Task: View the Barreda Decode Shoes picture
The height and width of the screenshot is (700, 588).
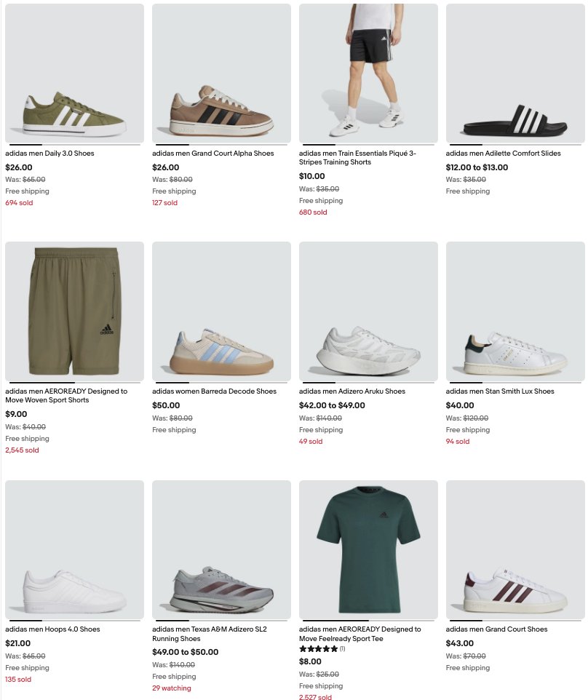Action: (x=221, y=311)
